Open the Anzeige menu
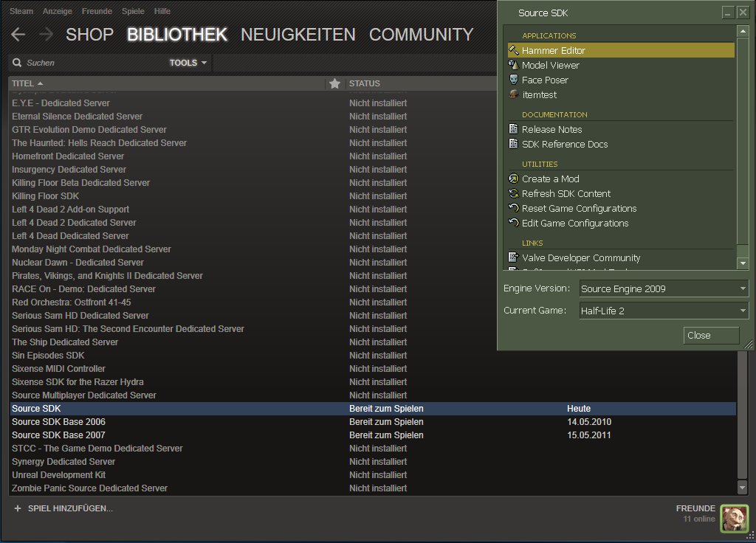Viewport: 756px width, 543px height. (x=58, y=11)
